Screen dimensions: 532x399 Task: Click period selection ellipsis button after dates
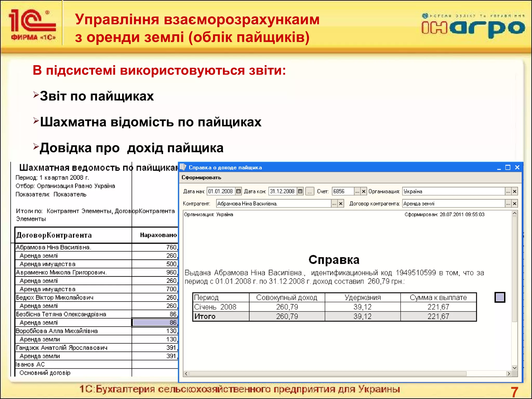pos(310,191)
